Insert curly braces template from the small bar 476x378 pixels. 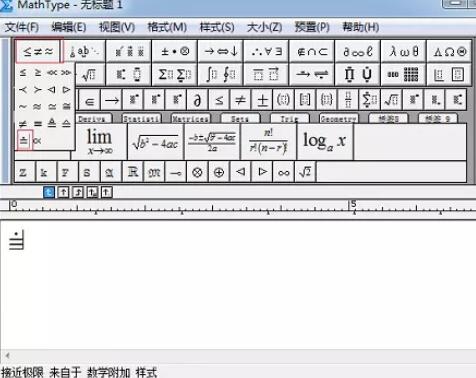(x=327, y=100)
